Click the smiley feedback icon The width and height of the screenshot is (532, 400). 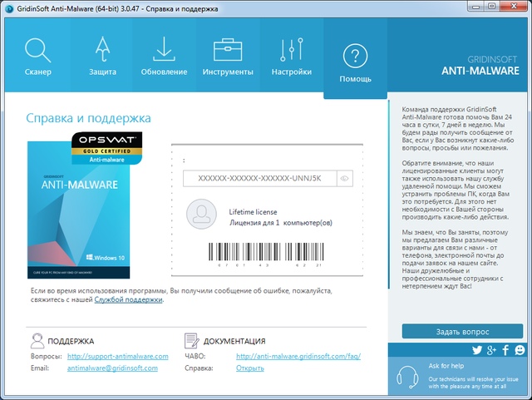[x=520, y=350]
